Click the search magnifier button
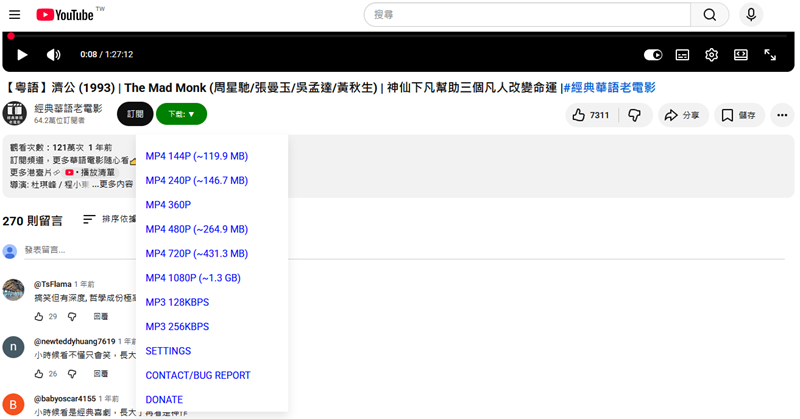Image resolution: width=800 pixels, height=419 pixels. 710,15
